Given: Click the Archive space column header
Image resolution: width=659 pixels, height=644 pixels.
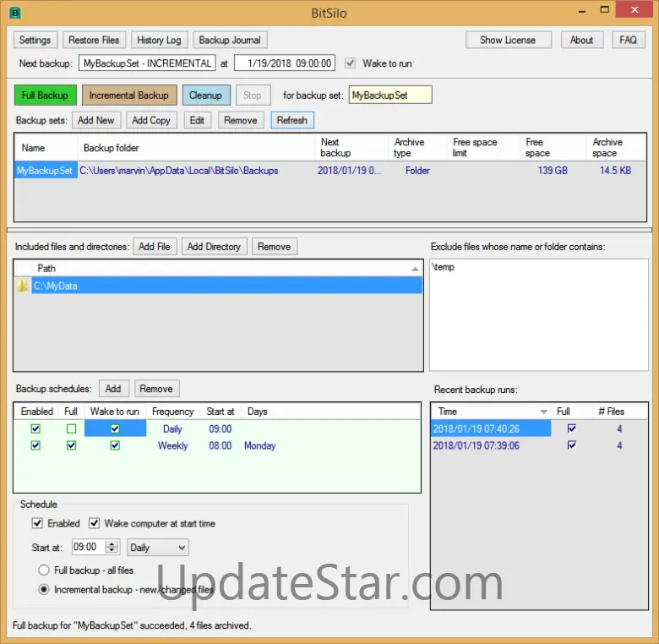Looking at the screenshot, I should pyautogui.click(x=616, y=148).
